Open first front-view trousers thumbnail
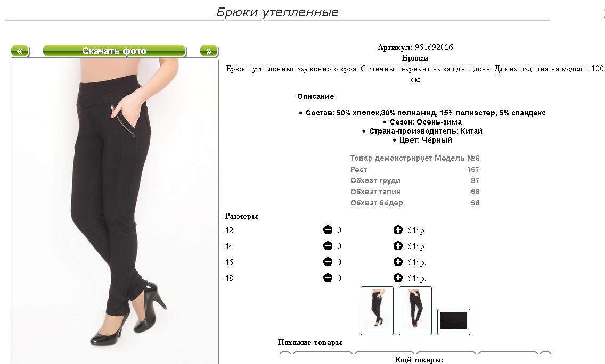605x364 pixels. tap(377, 311)
